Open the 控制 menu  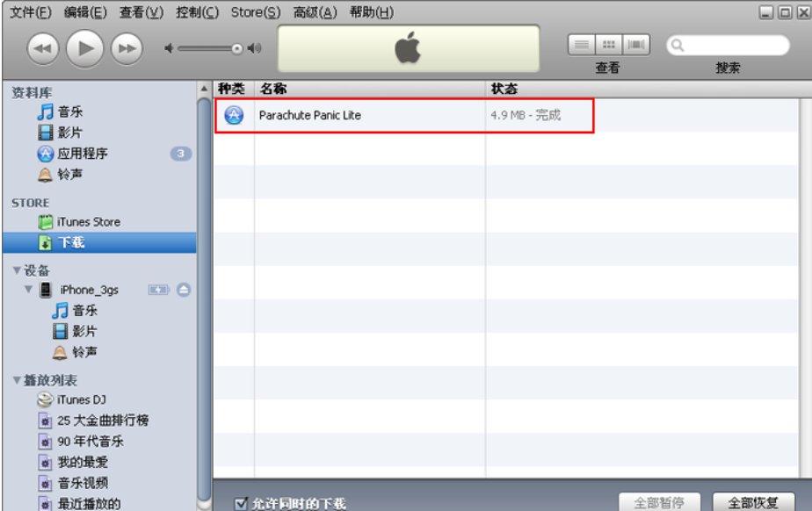coord(197,12)
